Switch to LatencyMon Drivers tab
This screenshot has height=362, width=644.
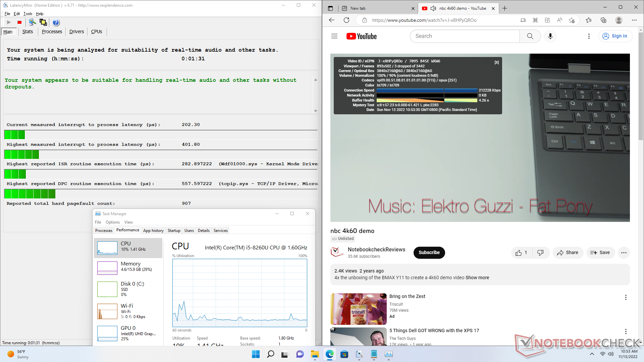pyautogui.click(x=76, y=32)
